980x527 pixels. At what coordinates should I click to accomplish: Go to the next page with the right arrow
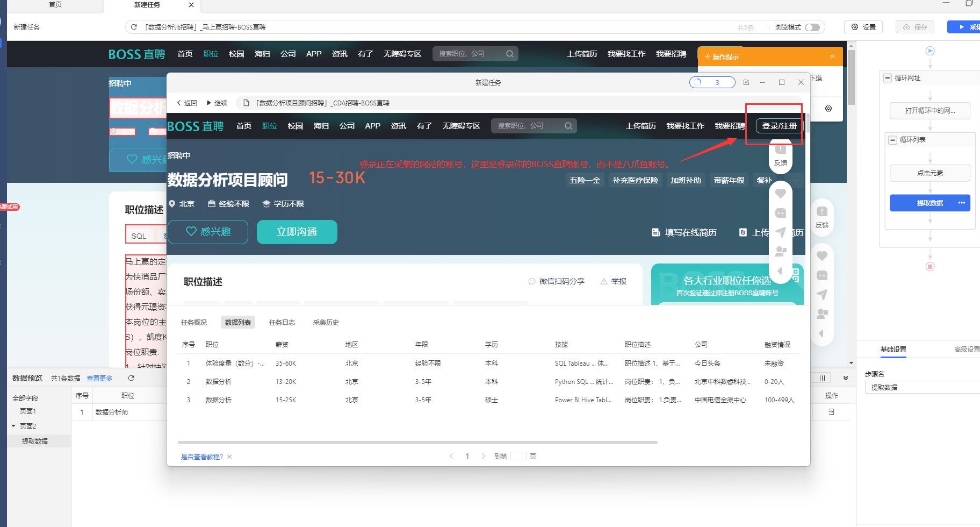484,456
